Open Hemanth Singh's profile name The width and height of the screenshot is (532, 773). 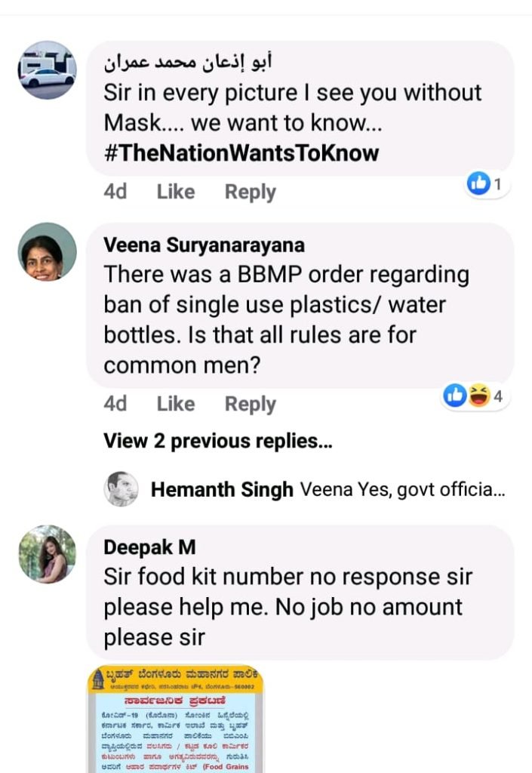tap(222, 490)
